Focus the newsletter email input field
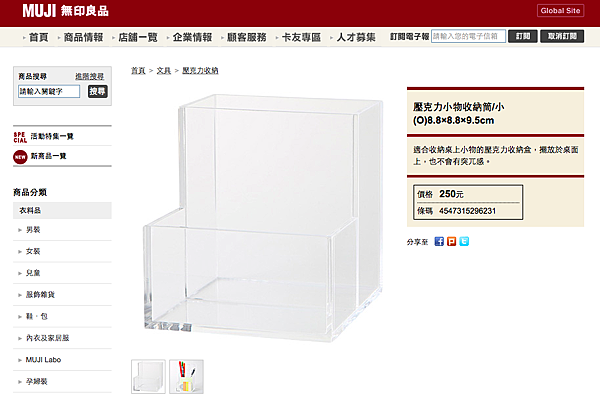 click(x=468, y=36)
